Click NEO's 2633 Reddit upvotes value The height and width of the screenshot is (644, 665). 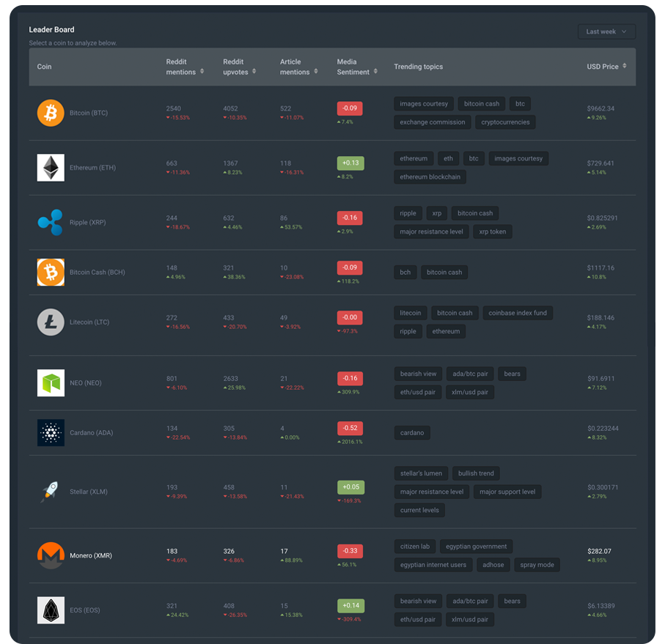(x=231, y=378)
